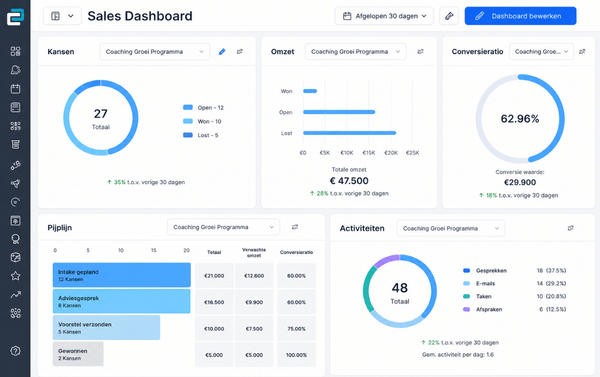The height and width of the screenshot is (377, 600).
Task: Open the sidebar icon above the star
Action: (x=15, y=258)
